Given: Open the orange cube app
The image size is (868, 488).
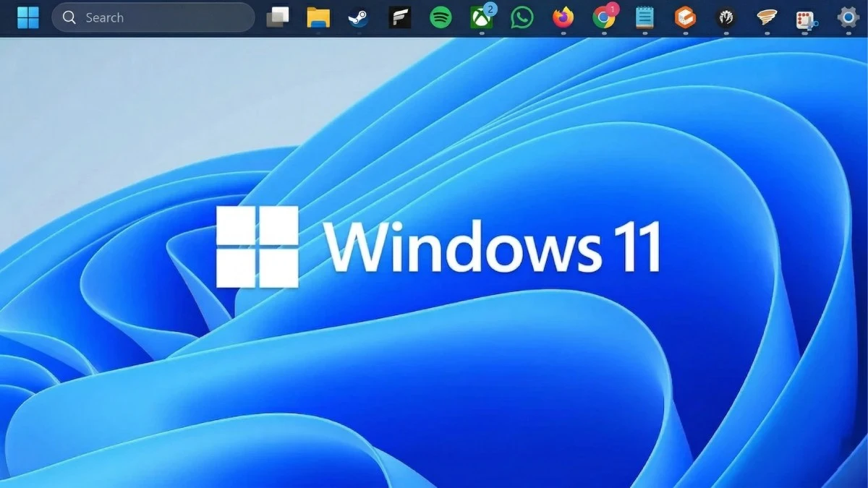Looking at the screenshot, I should pyautogui.click(x=686, y=19).
